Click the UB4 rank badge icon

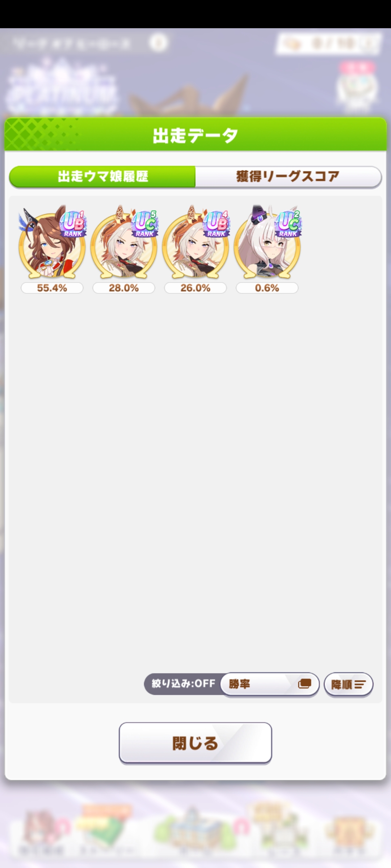point(216,224)
